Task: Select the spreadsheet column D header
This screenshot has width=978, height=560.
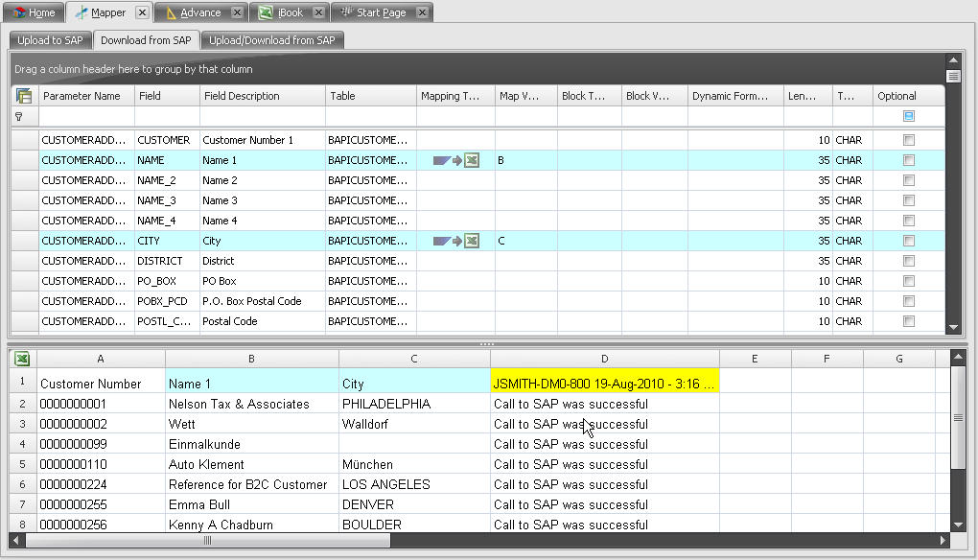Action: pyautogui.click(x=604, y=359)
